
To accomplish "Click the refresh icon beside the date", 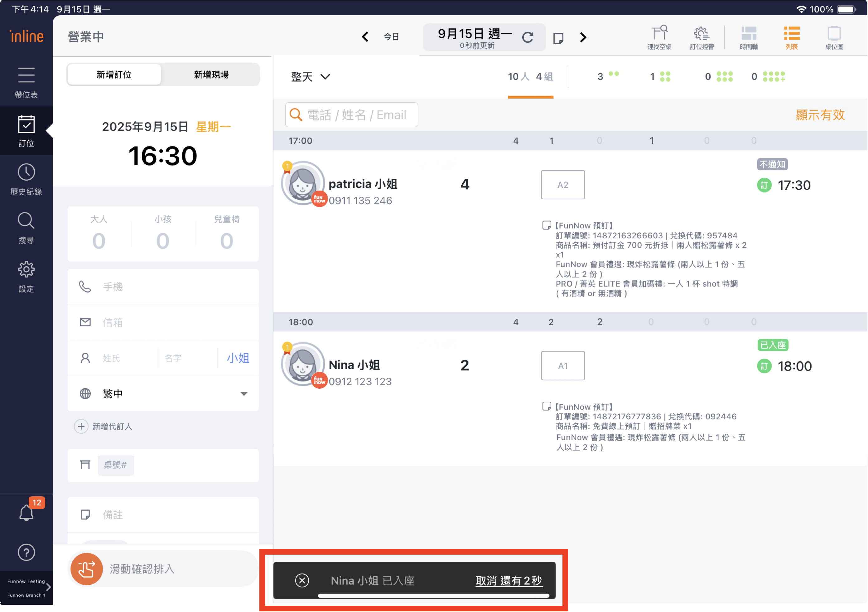I will (527, 37).
